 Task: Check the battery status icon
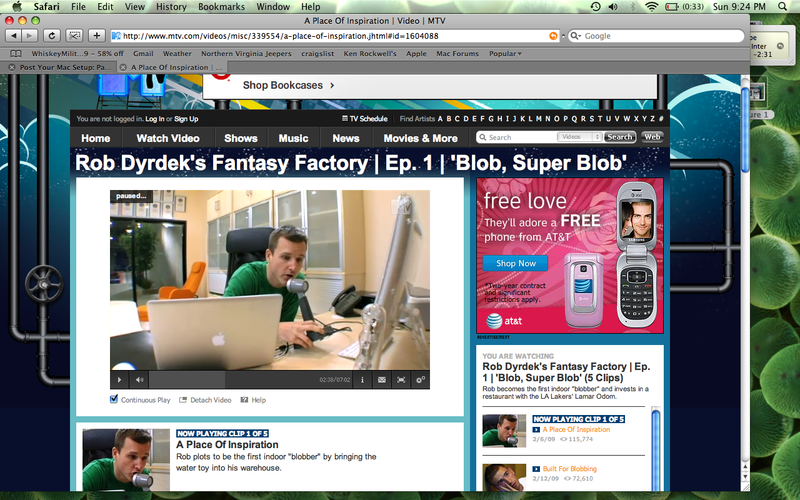672,7
